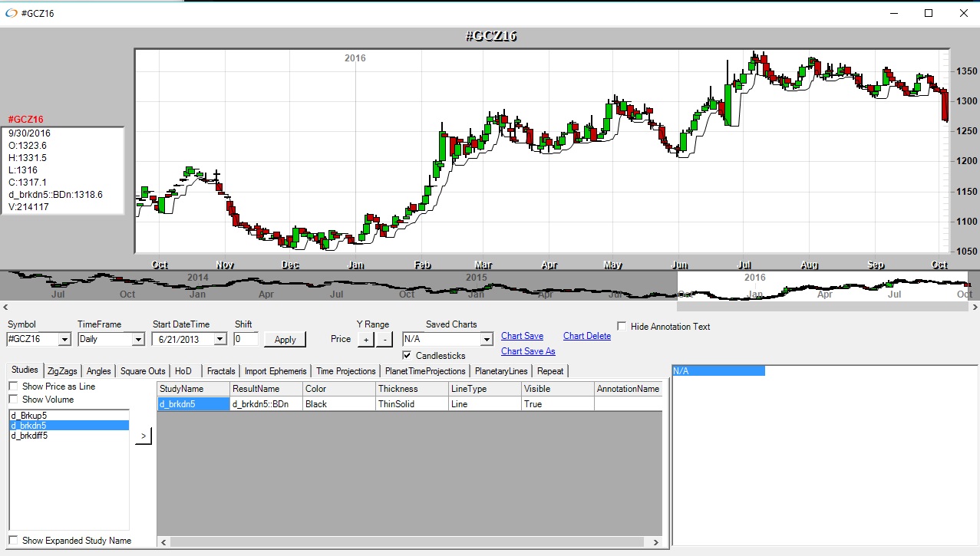Click the Y Range minus button

385,339
